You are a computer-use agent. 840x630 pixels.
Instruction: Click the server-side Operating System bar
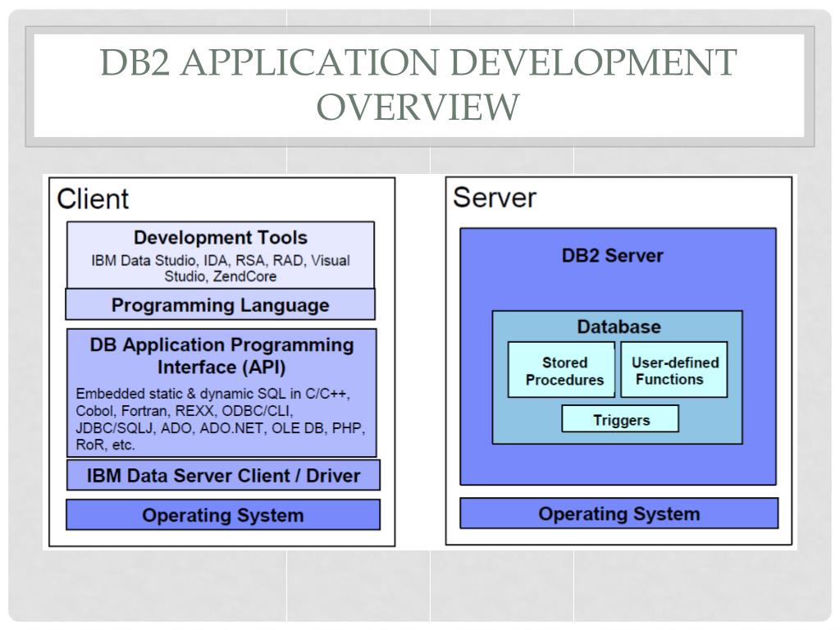pos(620,514)
